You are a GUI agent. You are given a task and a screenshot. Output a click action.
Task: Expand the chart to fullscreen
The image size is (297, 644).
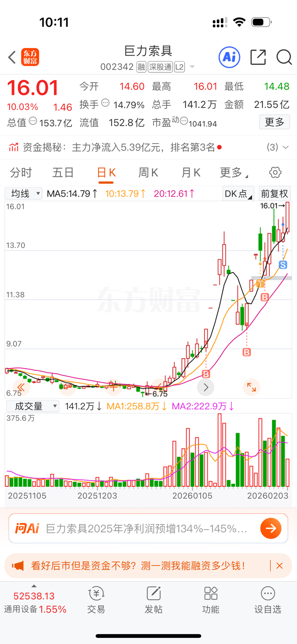[x=251, y=387]
